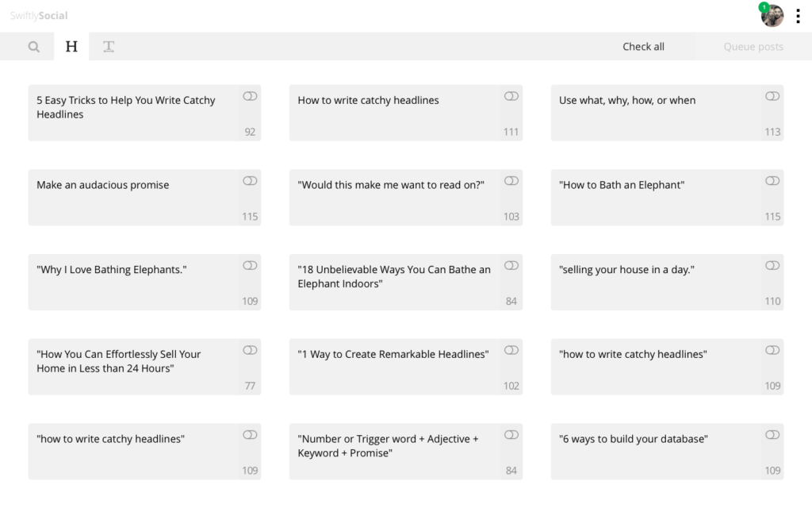Toggle the "How to Bath an Elephant" switch
Image resolution: width=812 pixels, height=508 pixels.
772,181
